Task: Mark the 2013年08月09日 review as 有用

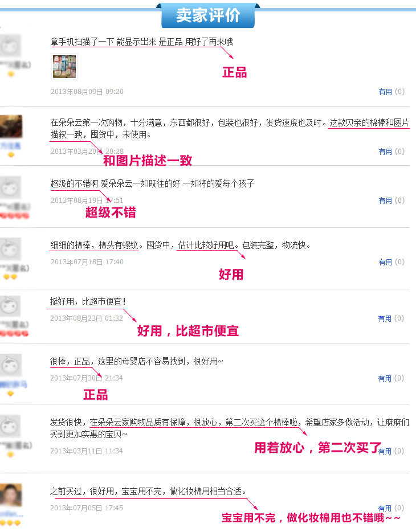Action: pos(385,92)
